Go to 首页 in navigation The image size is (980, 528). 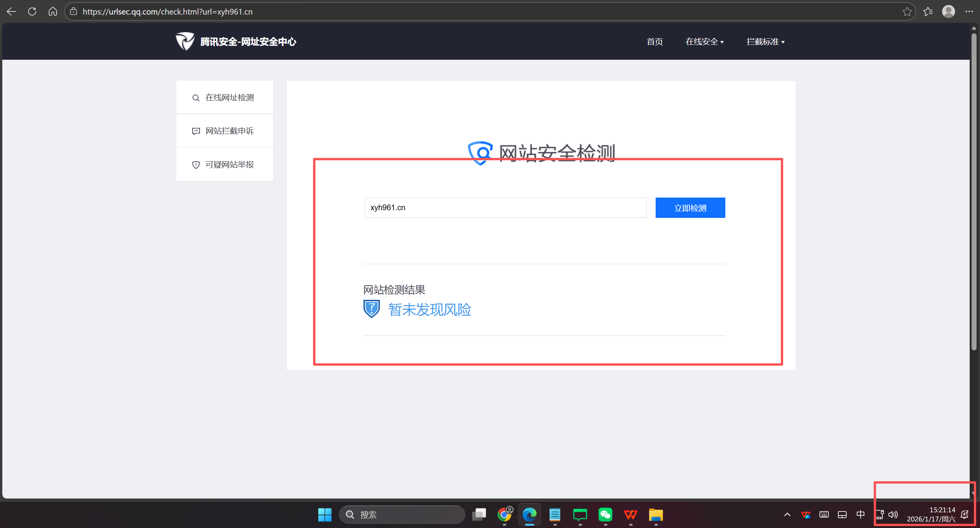pyautogui.click(x=654, y=42)
